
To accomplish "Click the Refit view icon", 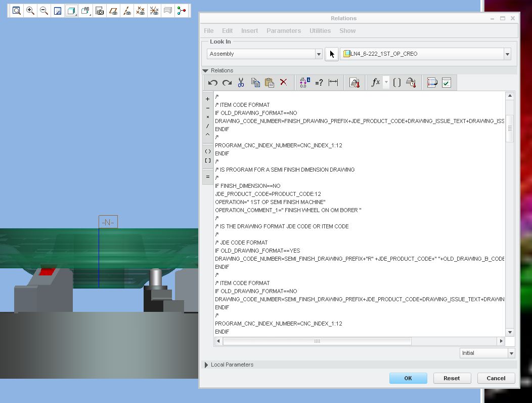I will click(x=16, y=11).
